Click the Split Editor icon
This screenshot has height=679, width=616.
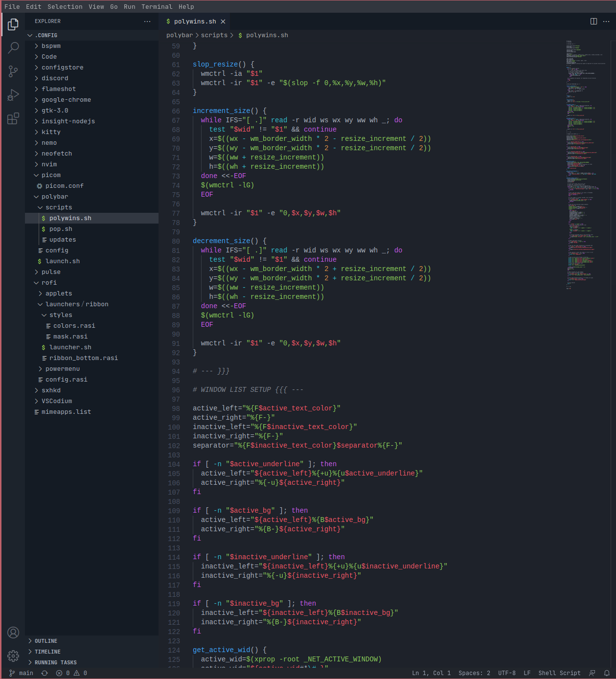[x=593, y=22]
